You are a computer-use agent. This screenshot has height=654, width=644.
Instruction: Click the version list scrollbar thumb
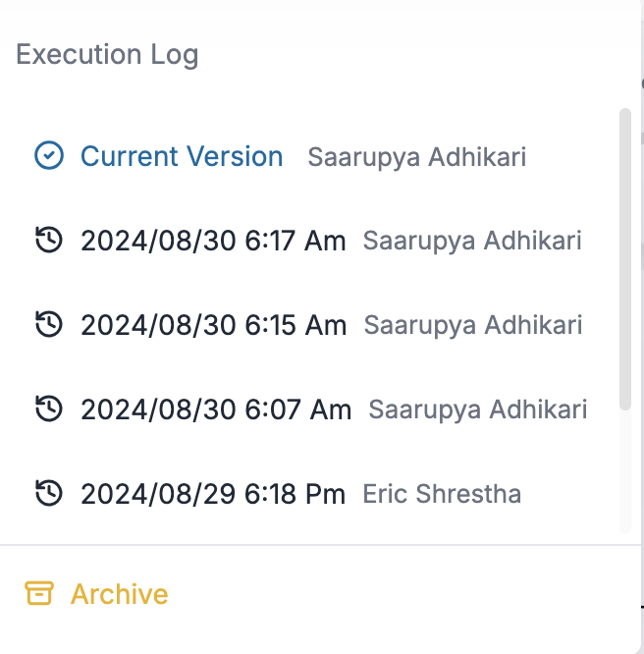[x=625, y=260]
